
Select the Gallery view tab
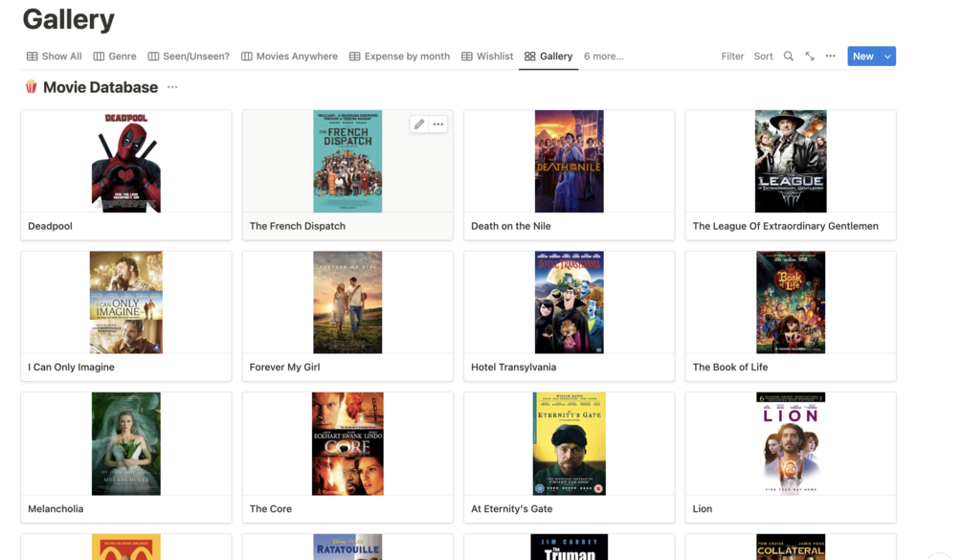548,56
